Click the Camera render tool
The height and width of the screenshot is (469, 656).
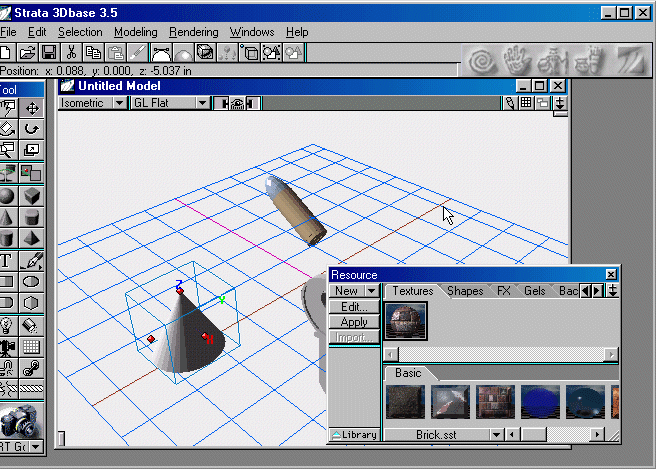click(20, 421)
